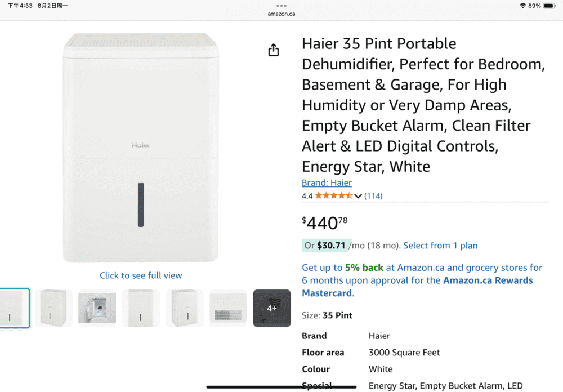The width and height of the screenshot is (563, 392).
Task: Click Select from 1 plan link
Action: click(440, 246)
